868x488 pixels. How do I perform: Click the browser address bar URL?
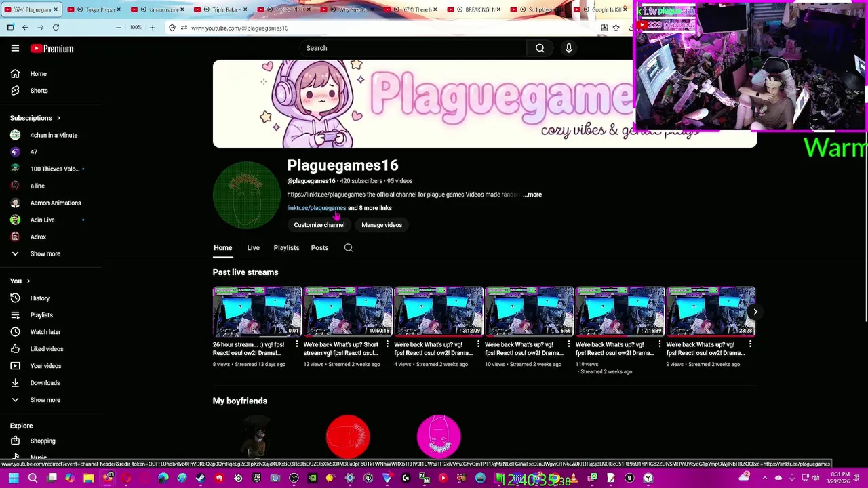click(239, 28)
